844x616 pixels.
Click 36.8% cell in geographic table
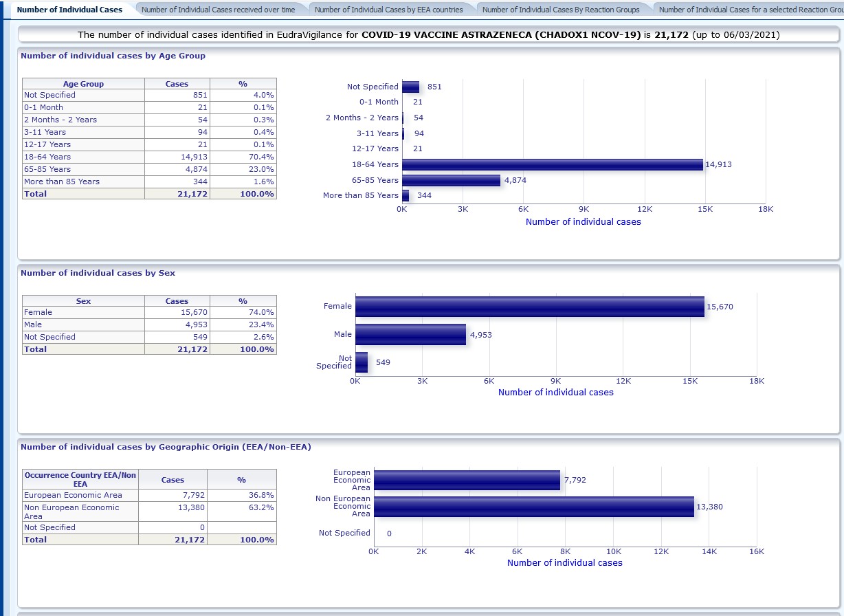pyautogui.click(x=242, y=495)
